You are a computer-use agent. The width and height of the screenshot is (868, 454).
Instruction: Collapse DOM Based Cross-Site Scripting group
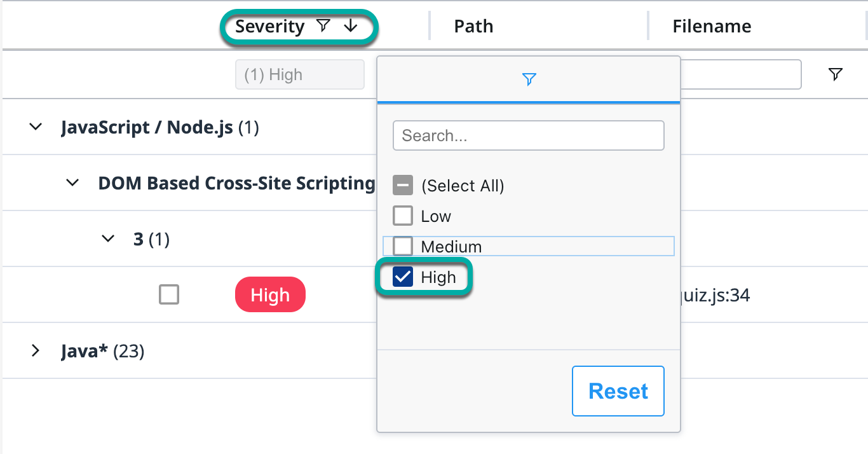73,183
